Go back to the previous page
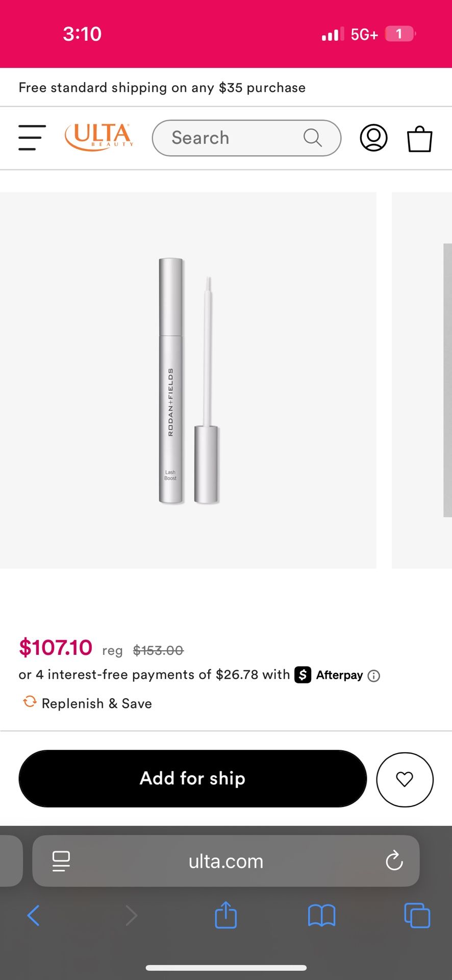The image size is (452, 980). click(x=34, y=915)
